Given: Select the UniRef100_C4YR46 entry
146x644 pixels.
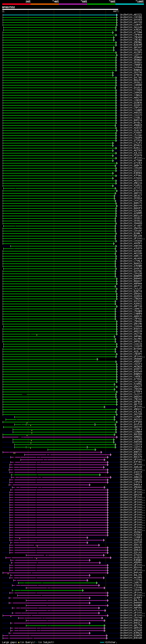Looking at the screenshot, I should click(131, 67).
